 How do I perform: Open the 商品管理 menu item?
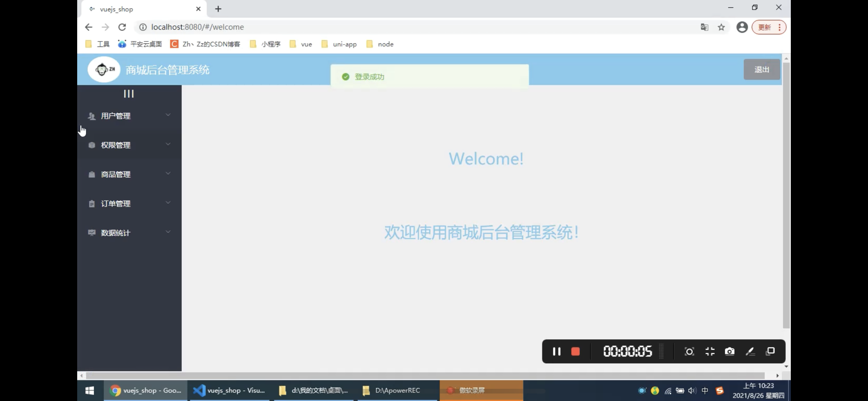tap(129, 174)
